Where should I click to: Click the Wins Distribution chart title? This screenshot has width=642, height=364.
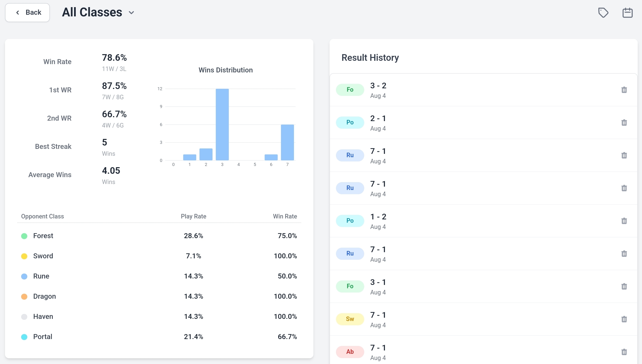[226, 70]
